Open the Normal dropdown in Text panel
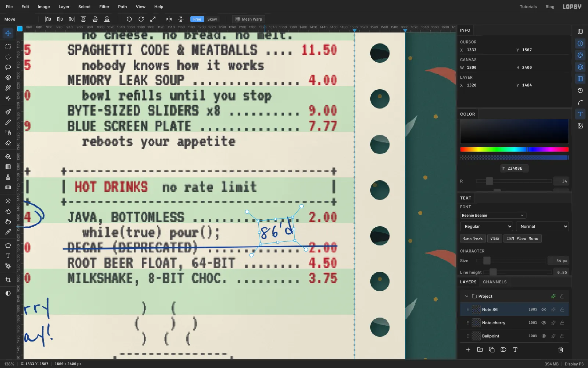The image size is (588, 368). (x=542, y=226)
